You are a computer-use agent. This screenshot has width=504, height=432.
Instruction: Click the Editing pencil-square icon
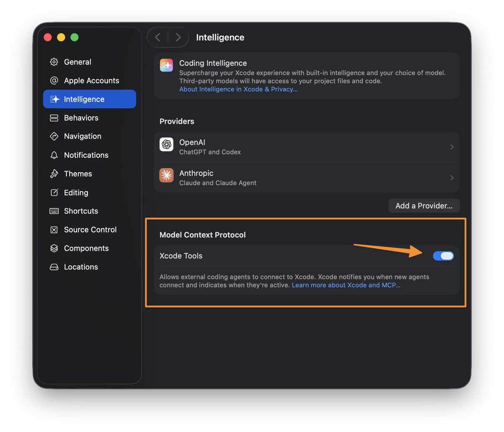54,192
